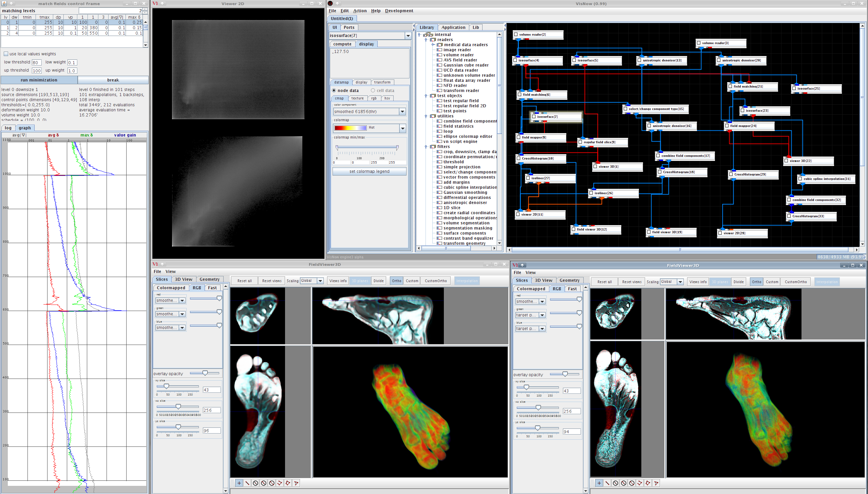Viewport: 868px width, 494px height.
Task: Select the polyline tool in left FieldViewer3D
Action: click(x=280, y=483)
